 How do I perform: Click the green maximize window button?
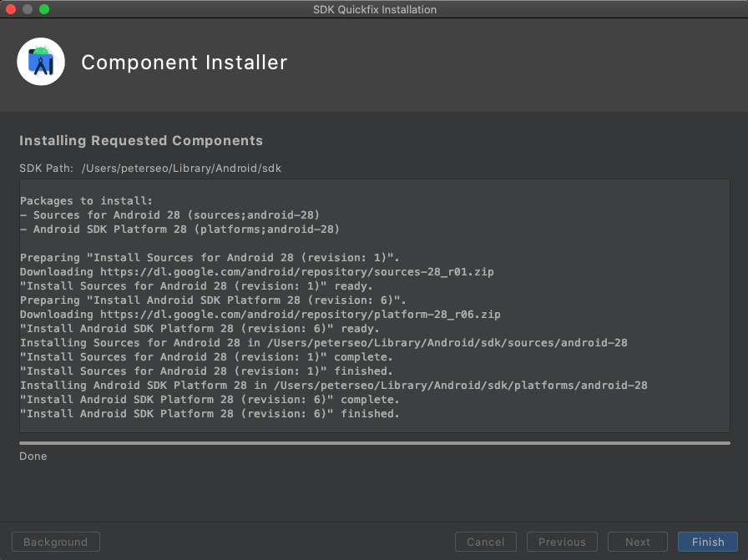pyautogui.click(x=44, y=9)
